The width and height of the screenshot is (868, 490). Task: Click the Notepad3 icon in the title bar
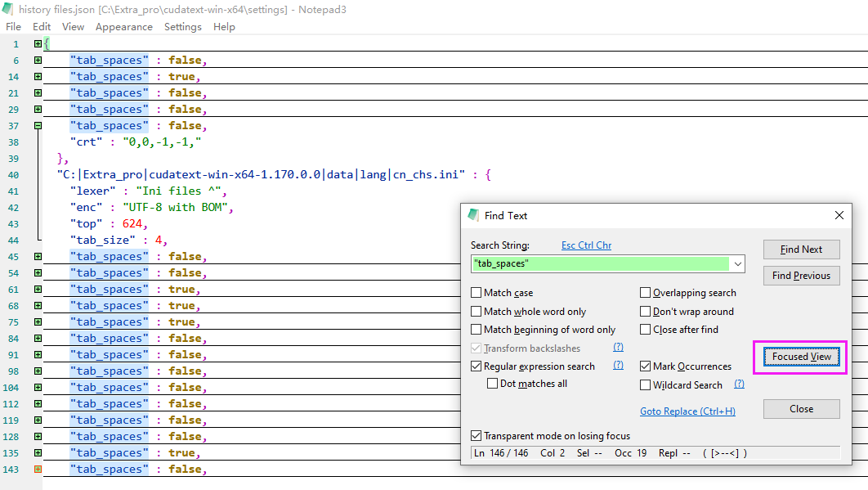point(9,9)
